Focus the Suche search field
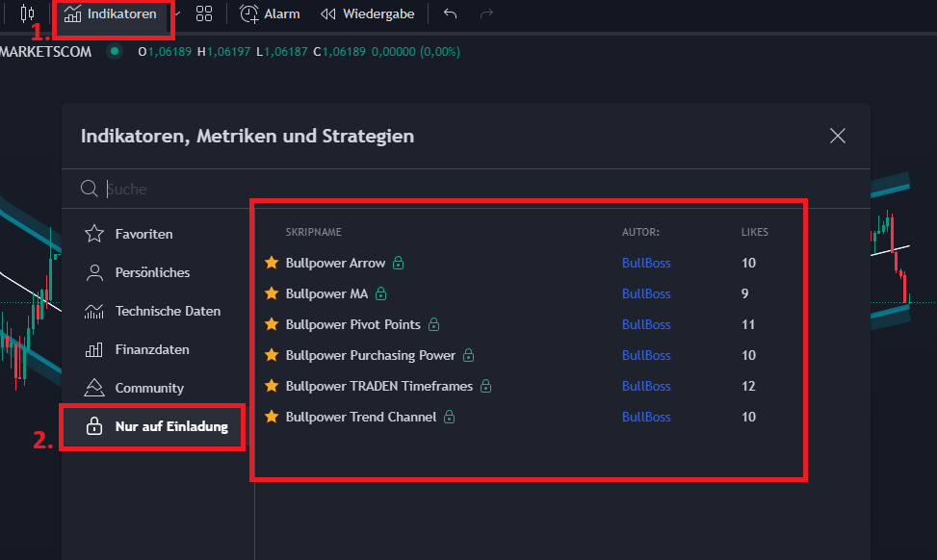This screenshot has width=937, height=560. coord(466,189)
